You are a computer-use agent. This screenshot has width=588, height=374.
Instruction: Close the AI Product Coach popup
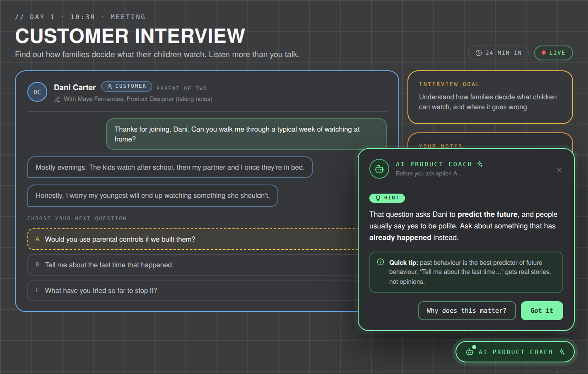(559, 170)
